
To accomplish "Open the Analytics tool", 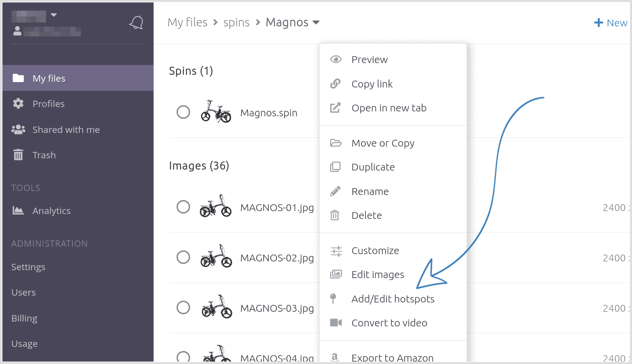I will tap(51, 211).
